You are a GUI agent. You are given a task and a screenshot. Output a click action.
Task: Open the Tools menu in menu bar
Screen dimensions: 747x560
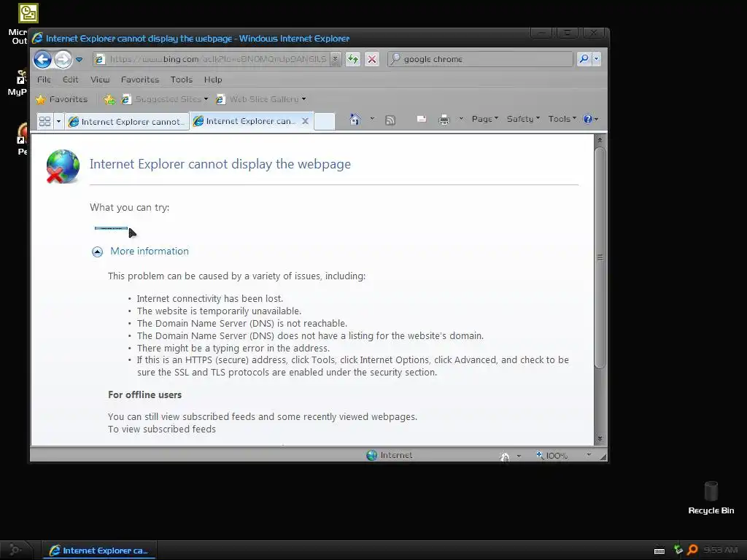[182, 79]
